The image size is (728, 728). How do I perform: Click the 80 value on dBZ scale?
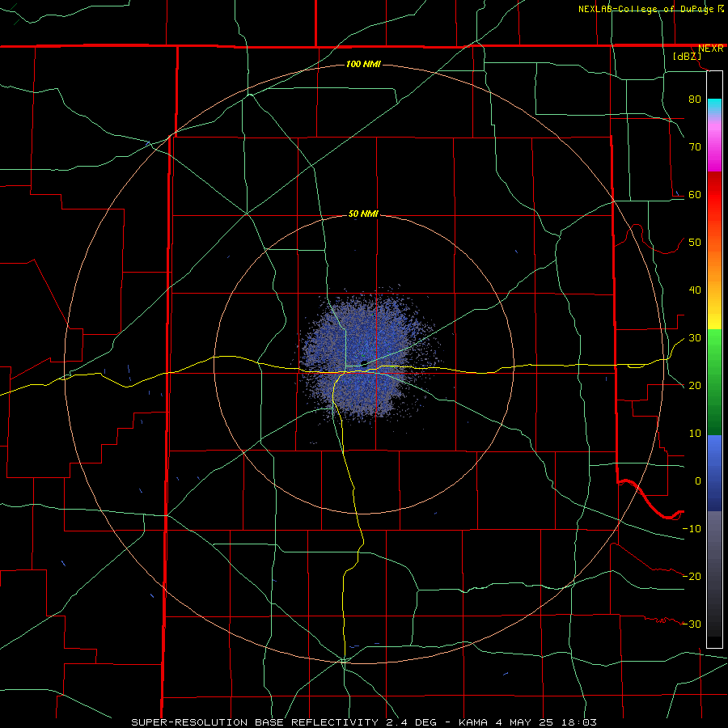(x=695, y=99)
